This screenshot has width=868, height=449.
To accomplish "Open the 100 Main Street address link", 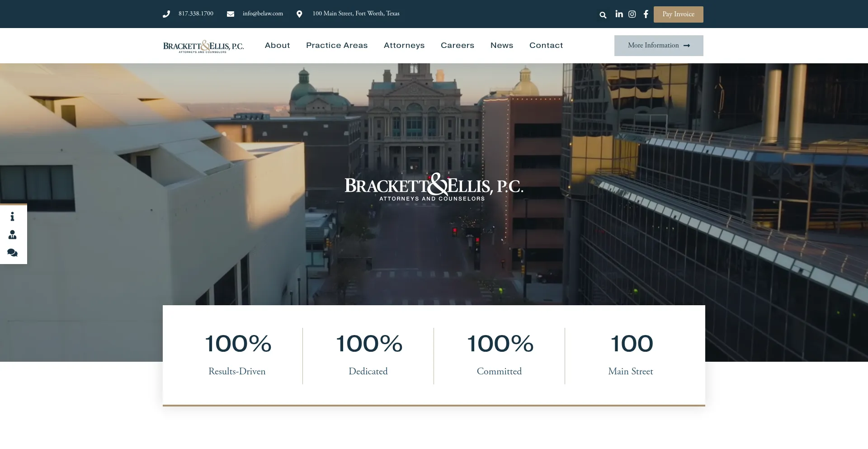I will click(x=356, y=14).
